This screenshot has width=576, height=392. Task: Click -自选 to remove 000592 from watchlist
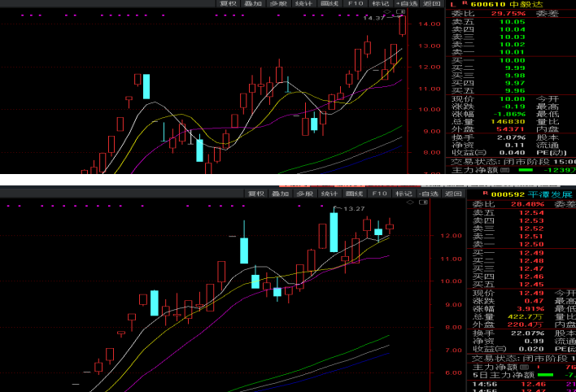[429, 194]
